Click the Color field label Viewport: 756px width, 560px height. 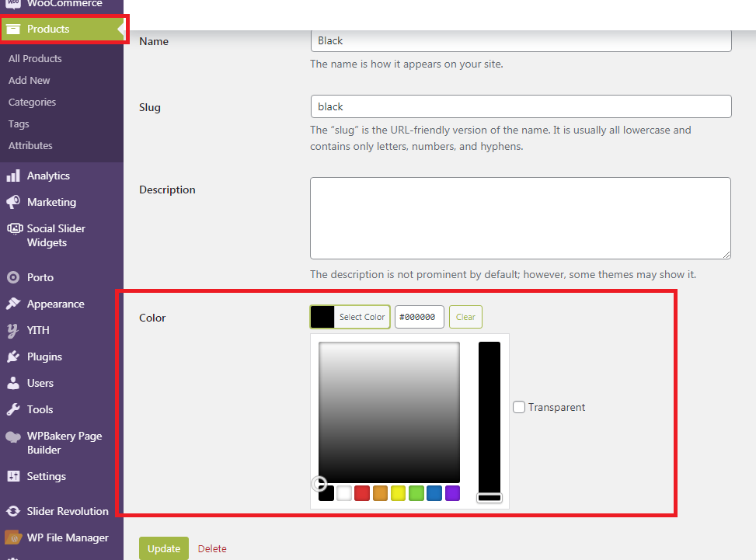click(152, 318)
